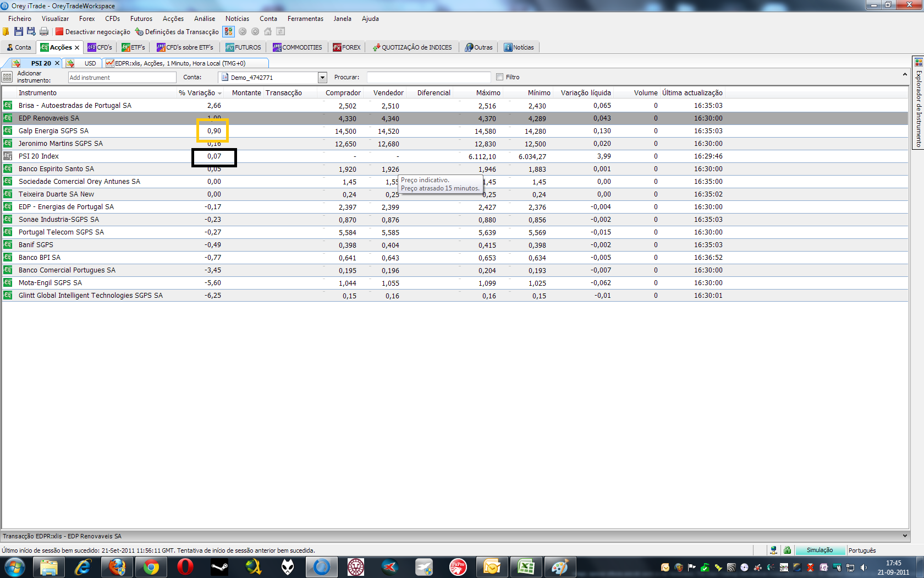Click Última actualização column header
Screen dimensions: 924x578
pyautogui.click(x=692, y=93)
